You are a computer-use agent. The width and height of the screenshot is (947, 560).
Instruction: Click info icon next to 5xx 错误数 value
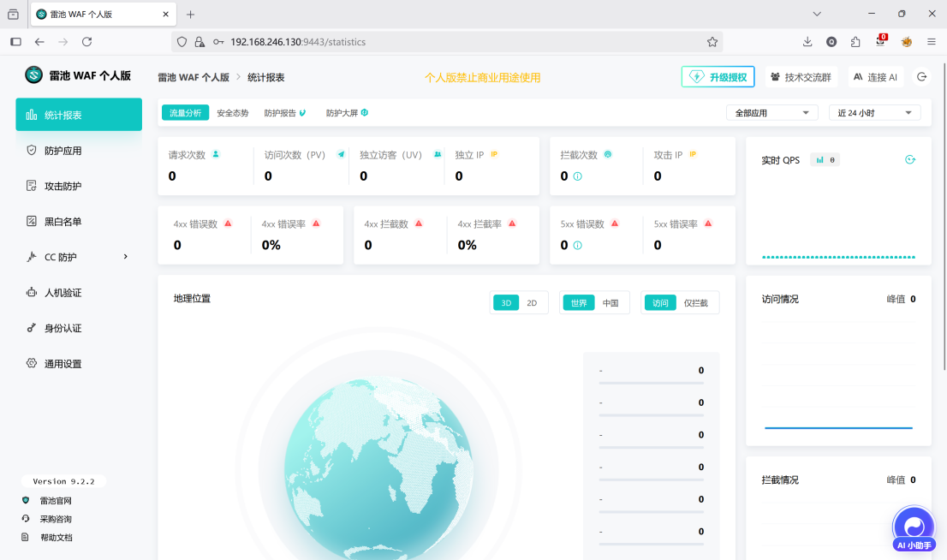[x=577, y=245]
